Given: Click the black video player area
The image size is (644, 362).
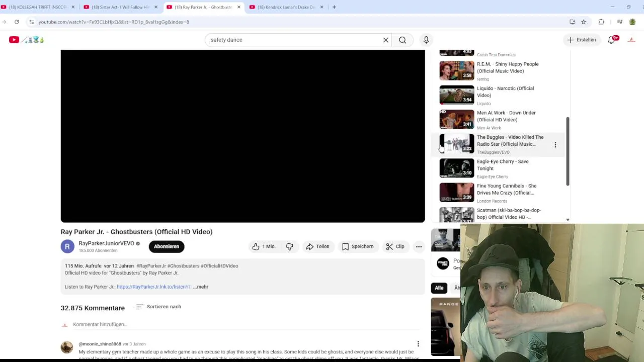Looking at the screenshot, I should pyautogui.click(x=243, y=136).
